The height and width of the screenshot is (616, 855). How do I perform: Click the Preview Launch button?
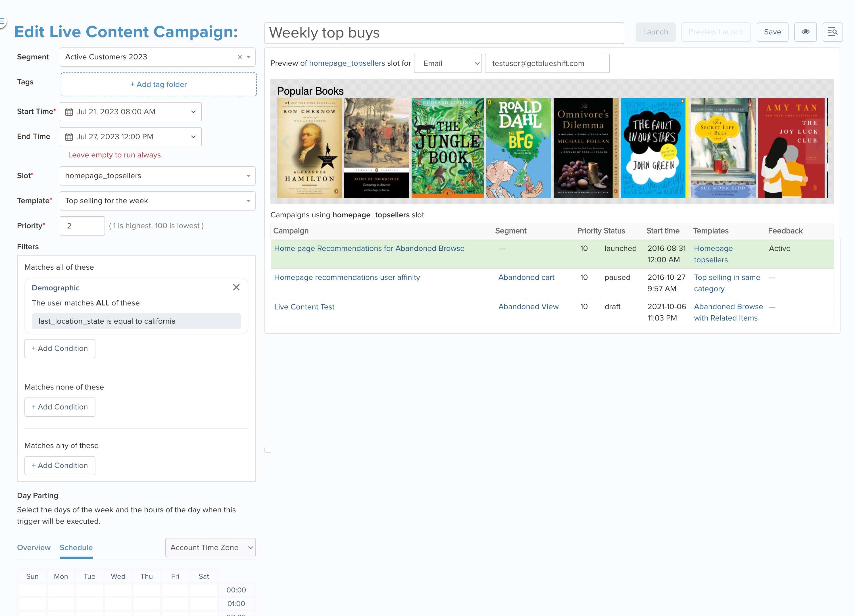point(716,32)
